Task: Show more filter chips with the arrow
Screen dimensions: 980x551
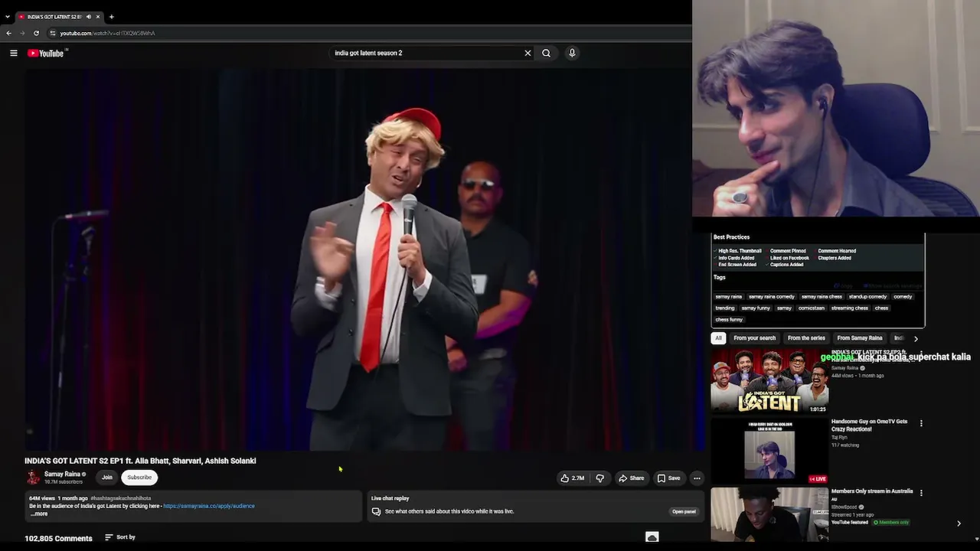Action: click(x=916, y=338)
